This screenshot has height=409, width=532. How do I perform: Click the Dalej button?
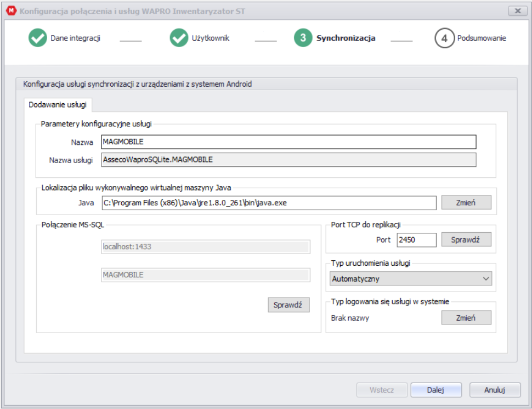pyautogui.click(x=436, y=390)
